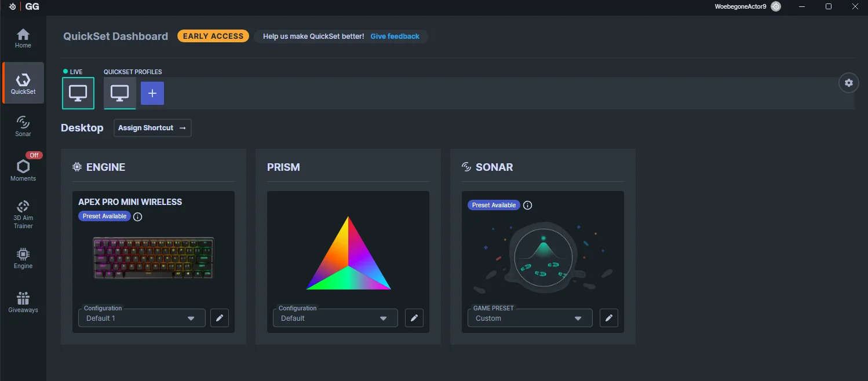
Task: Expand the Custom game preset dropdown
Action: (x=530, y=318)
